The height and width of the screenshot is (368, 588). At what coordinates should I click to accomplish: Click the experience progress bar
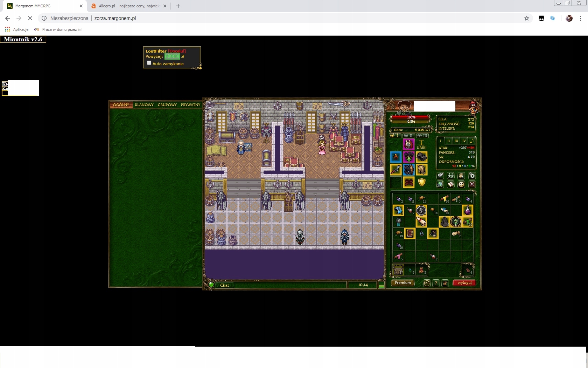tap(411, 122)
